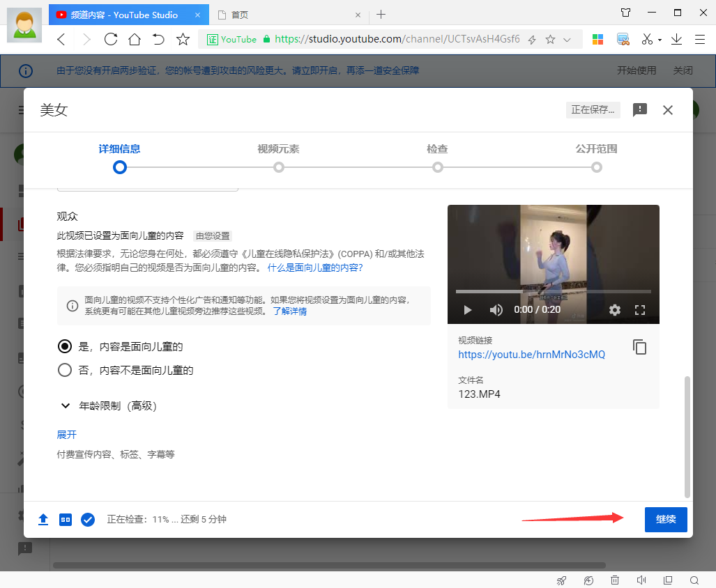Go to the browser home icon

pyautogui.click(x=135, y=39)
